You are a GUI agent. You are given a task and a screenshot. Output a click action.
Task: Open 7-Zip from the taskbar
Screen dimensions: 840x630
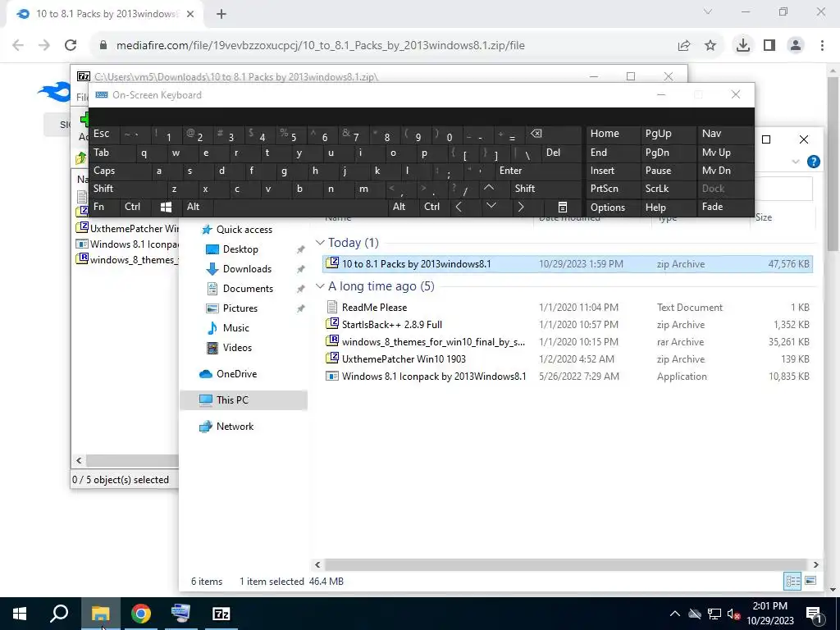[x=221, y=614]
